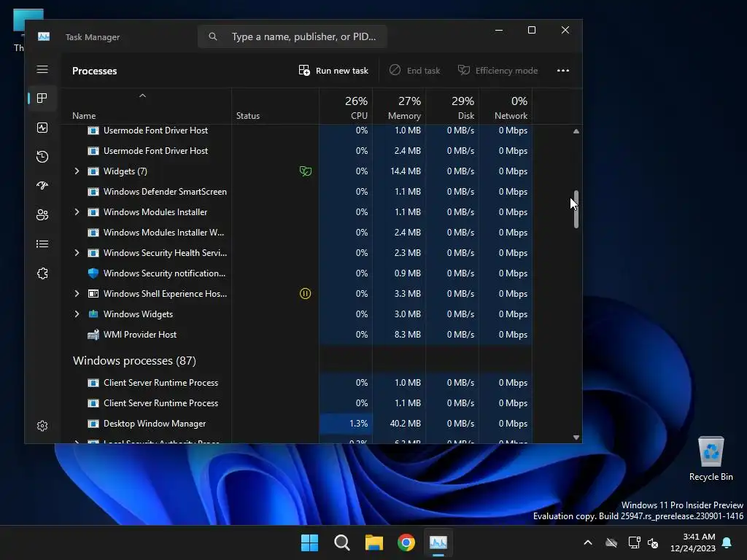Screen dimensions: 747x560
Task: Open the Task Manager navigation hamburger menu
Action: [42, 69]
